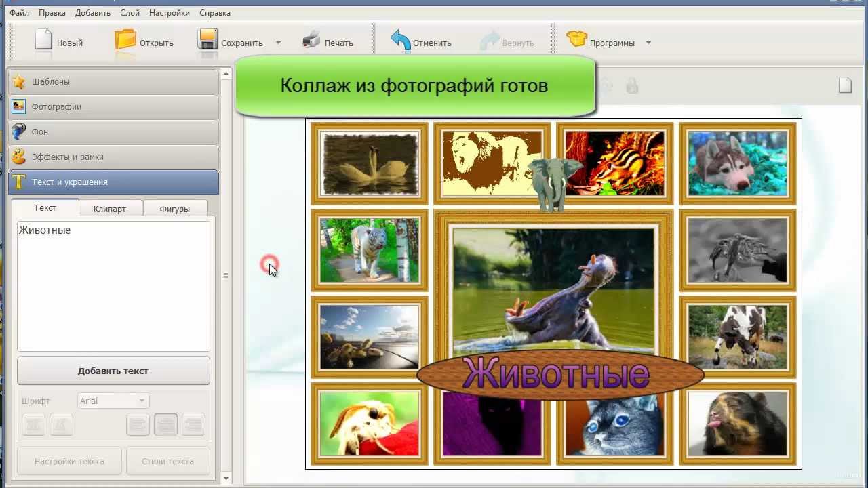Click the Настройки текста button
Screen dimensions: 868x488
(69, 461)
